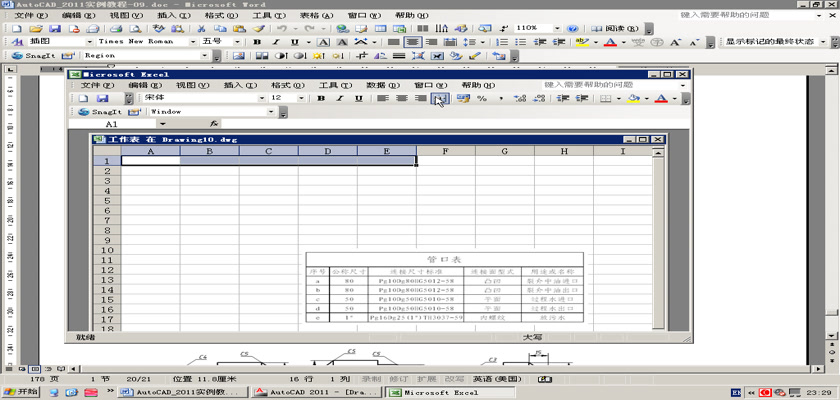Toggle Bold in the Excel toolbar
840x400 pixels.
[321, 99]
